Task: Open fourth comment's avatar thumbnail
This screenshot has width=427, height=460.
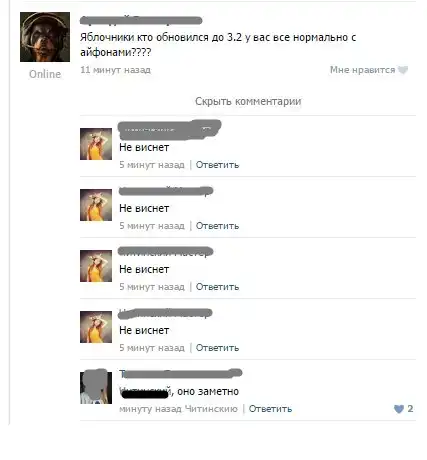Action: click(x=96, y=327)
